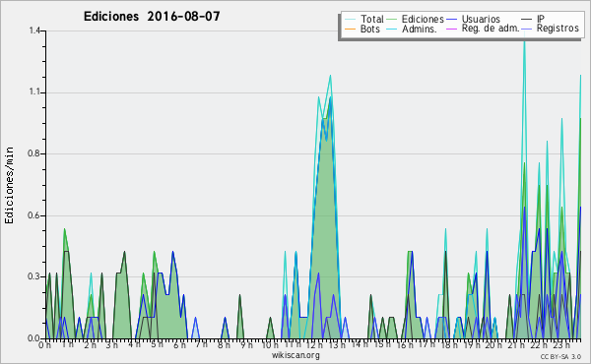The height and width of the screenshot is (364, 591).
Task: Click the '6 h' x-axis tick label
Action: point(179,344)
